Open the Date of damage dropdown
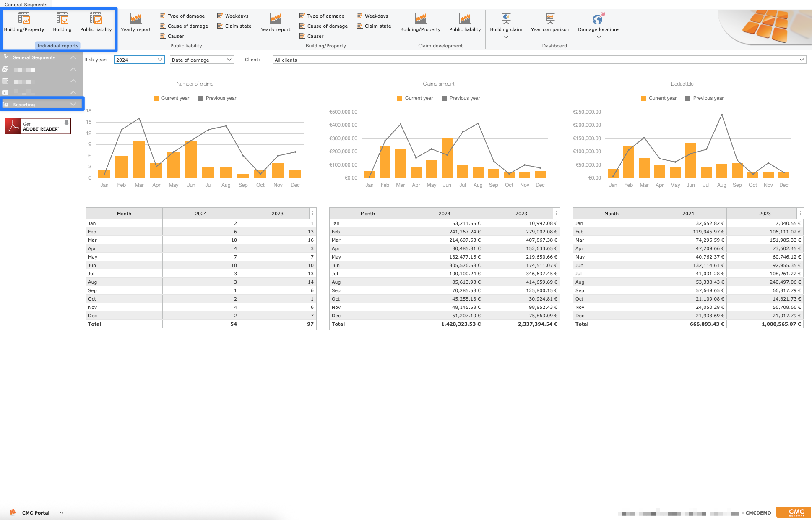The height and width of the screenshot is (520, 812). (x=202, y=60)
